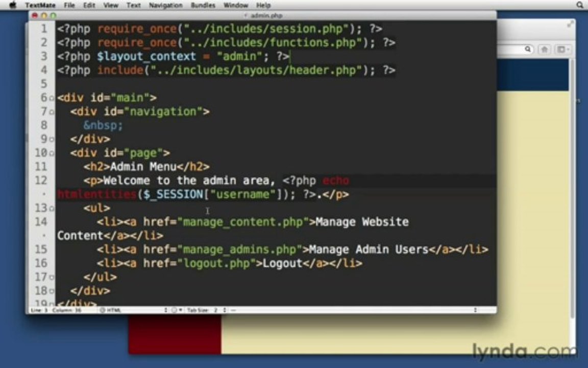Open the Tab Size dropdown
The width and height of the screenshot is (588, 368).
[x=206, y=310]
